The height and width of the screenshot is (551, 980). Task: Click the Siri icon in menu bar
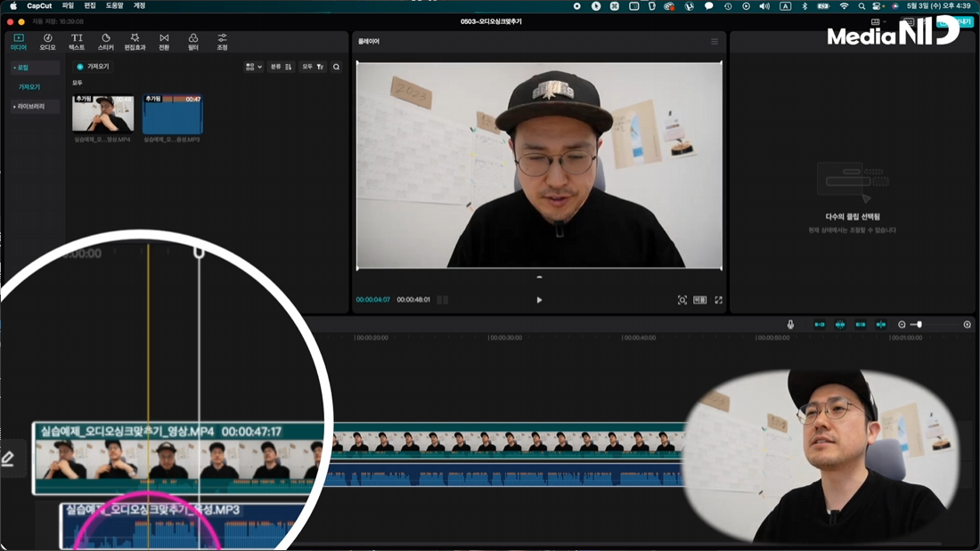pyautogui.click(x=895, y=5)
